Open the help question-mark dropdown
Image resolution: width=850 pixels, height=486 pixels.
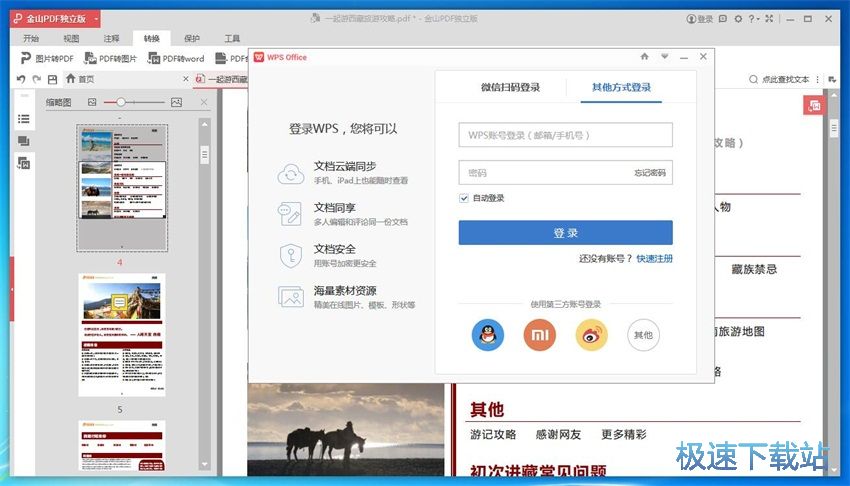tap(754, 19)
